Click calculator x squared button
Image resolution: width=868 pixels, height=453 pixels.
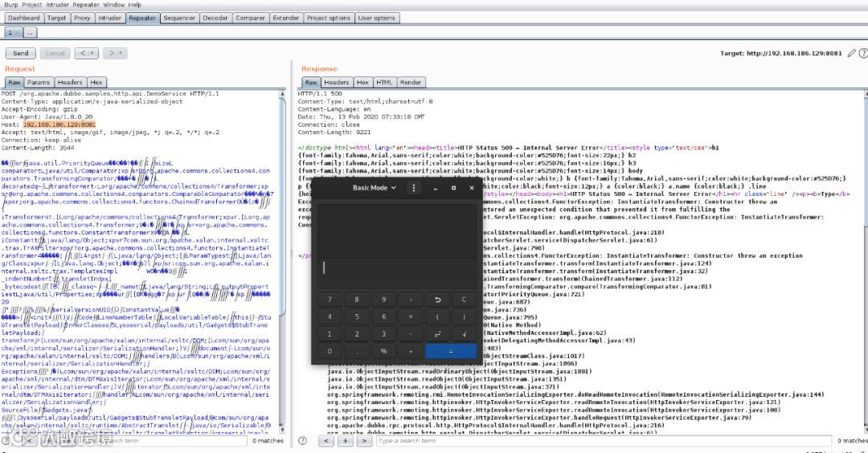pos(437,334)
